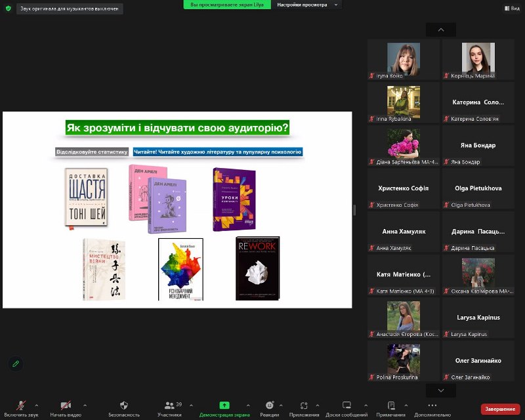Open the Примечания notes icon

[390, 406]
